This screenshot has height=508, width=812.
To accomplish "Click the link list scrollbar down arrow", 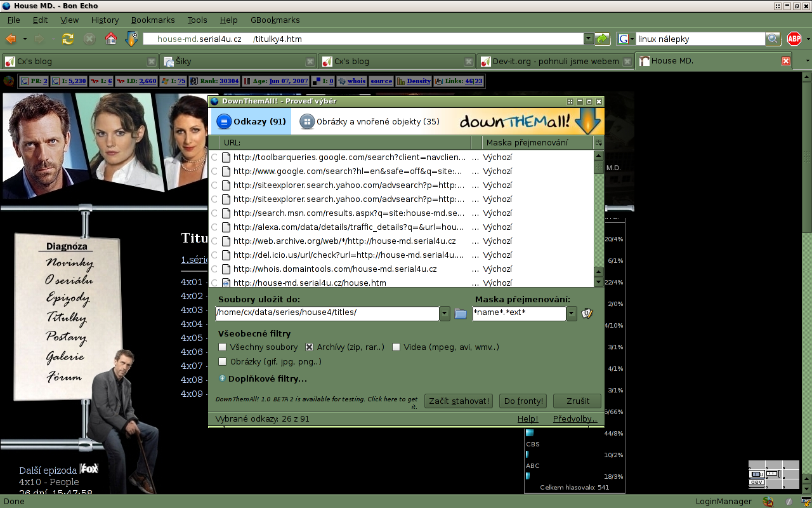I will [x=599, y=282].
